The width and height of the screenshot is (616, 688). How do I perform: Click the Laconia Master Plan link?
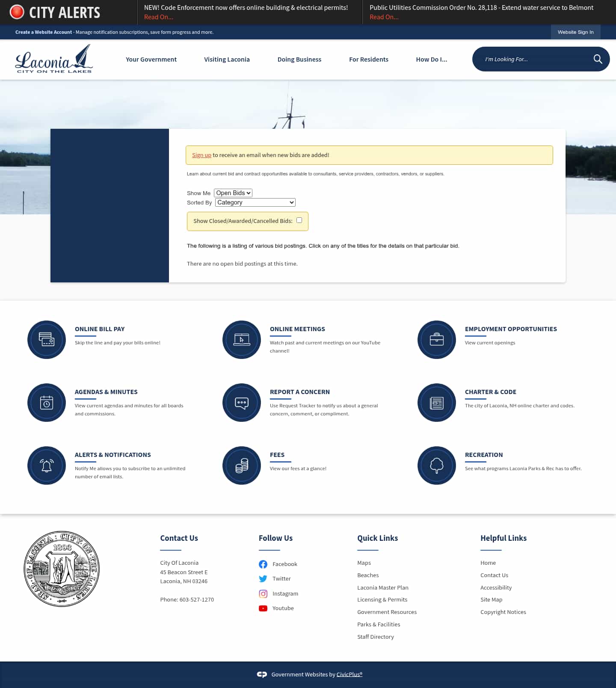pos(383,588)
